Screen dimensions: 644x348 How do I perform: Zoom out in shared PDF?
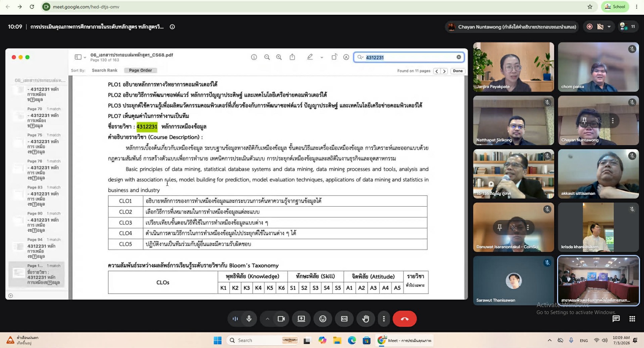[x=267, y=57]
